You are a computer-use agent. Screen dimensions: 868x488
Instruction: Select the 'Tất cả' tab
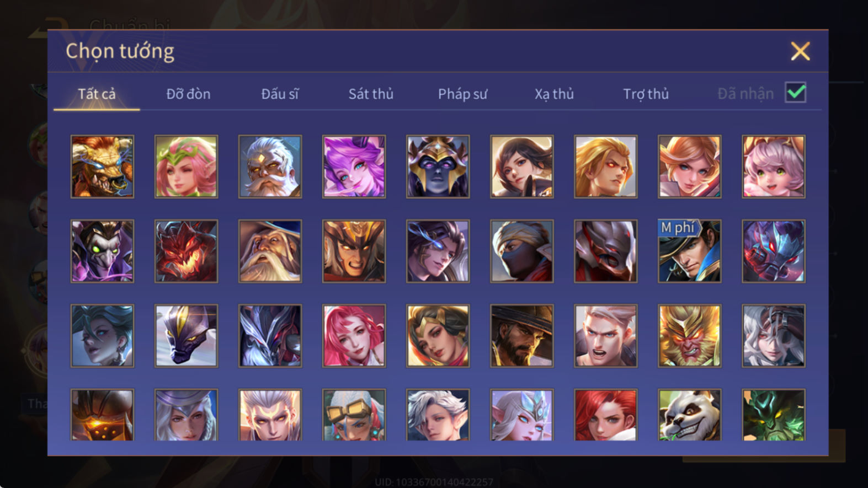tap(97, 94)
